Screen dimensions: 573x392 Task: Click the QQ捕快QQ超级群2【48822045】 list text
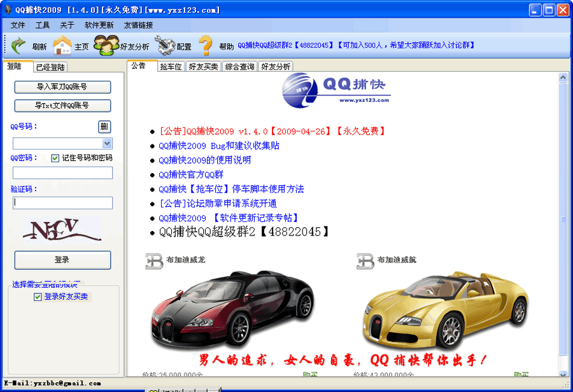point(244,232)
